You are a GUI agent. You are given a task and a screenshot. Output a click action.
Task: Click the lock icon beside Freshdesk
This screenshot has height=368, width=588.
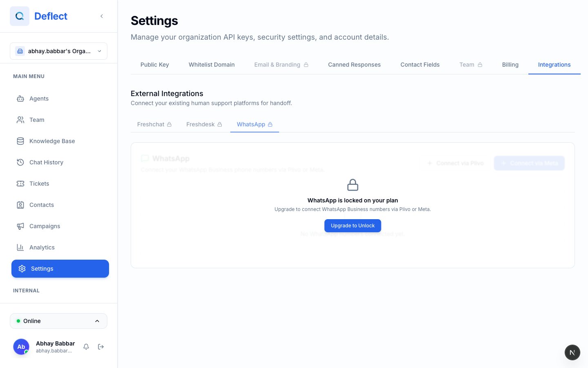[220, 124]
